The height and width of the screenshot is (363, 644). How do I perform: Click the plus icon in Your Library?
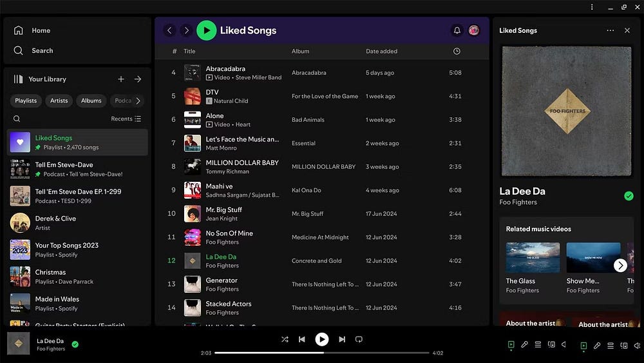pos(120,79)
